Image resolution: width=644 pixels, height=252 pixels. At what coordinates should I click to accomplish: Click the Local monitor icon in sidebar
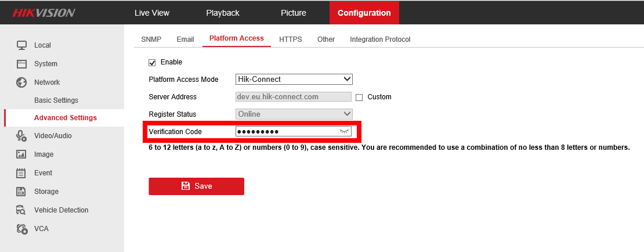tap(21, 45)
